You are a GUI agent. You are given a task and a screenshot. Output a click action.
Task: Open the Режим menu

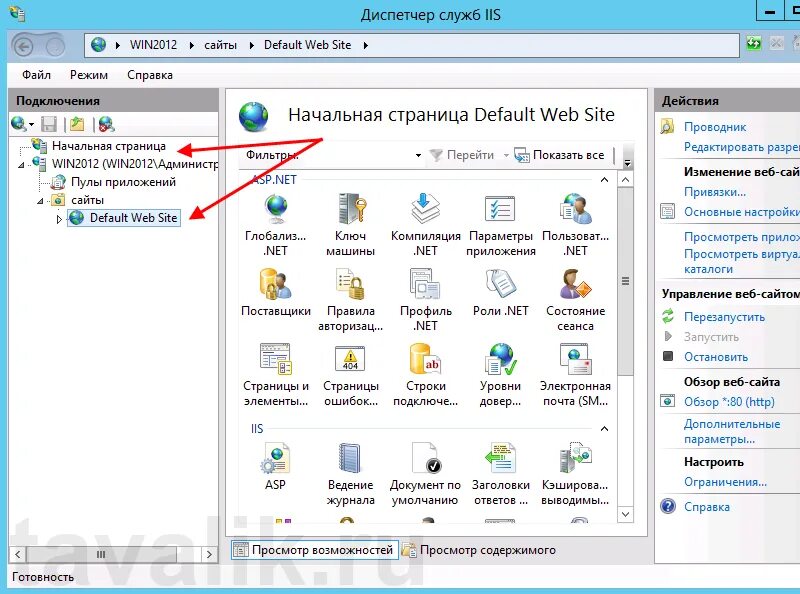click(x=89, y=75)
